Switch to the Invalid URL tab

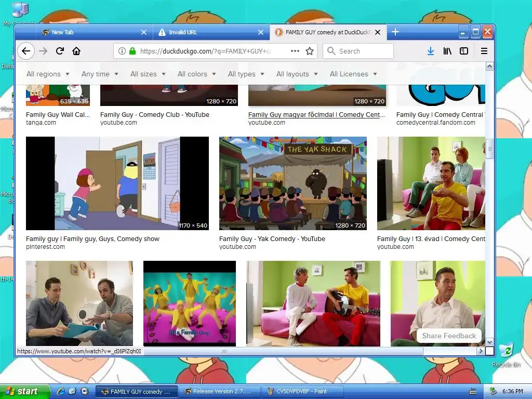[211, 32]
